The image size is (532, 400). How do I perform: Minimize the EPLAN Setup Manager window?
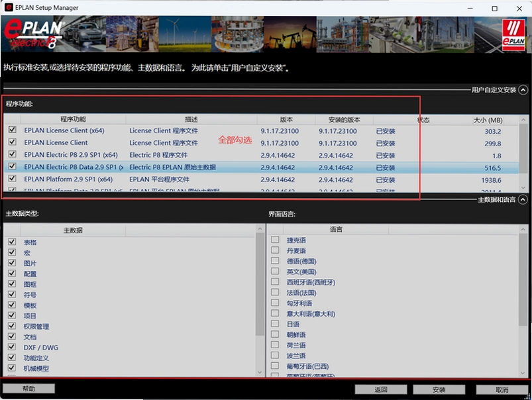click(470, 9)
